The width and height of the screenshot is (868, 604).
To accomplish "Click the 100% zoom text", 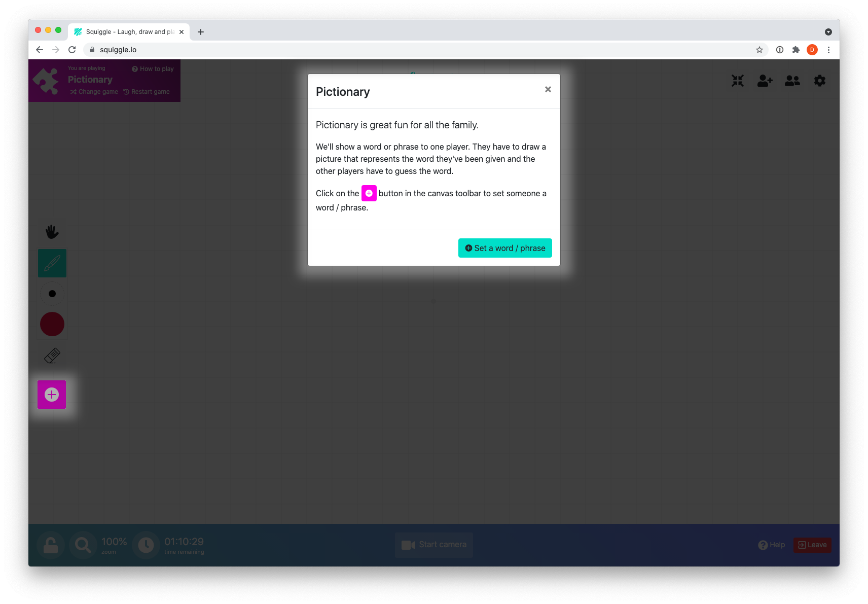I will pyautogui.click(x=114, y=542).
